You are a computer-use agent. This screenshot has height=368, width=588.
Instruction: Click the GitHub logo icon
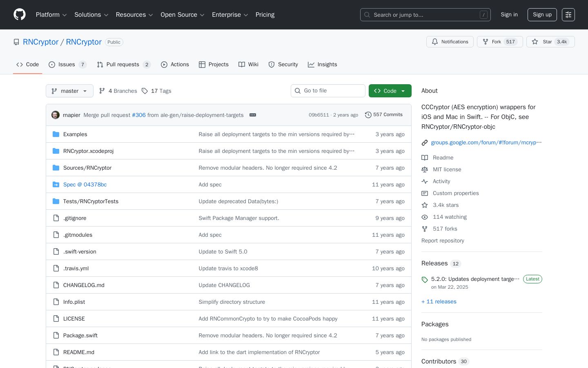coord(20,15)
